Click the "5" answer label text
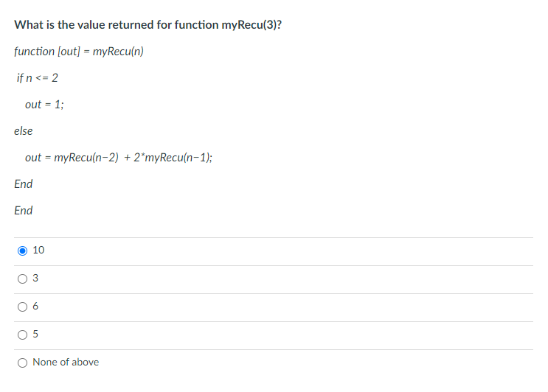The width and height of the screenshot is (548, 392). coord(35,334)
